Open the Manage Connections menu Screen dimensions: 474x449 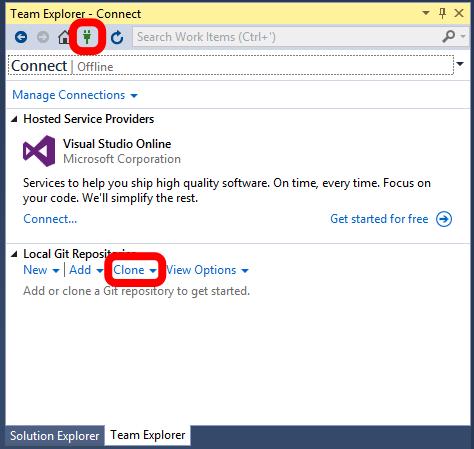[x=75, y=95]
